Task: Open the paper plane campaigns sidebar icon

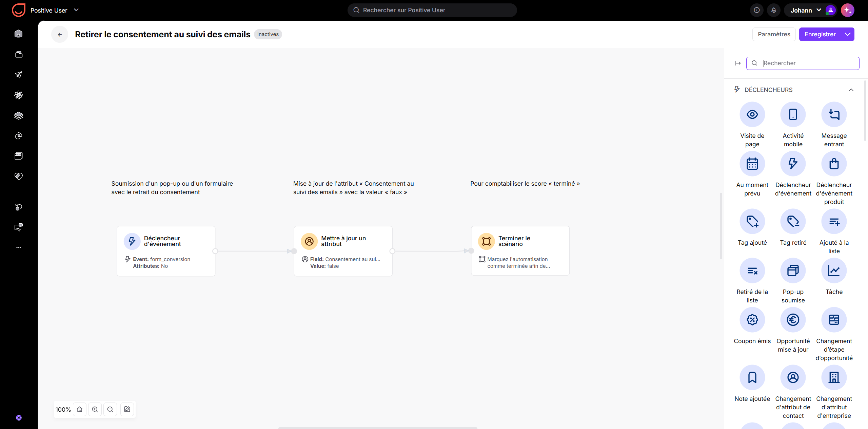Action: point(19,75)
